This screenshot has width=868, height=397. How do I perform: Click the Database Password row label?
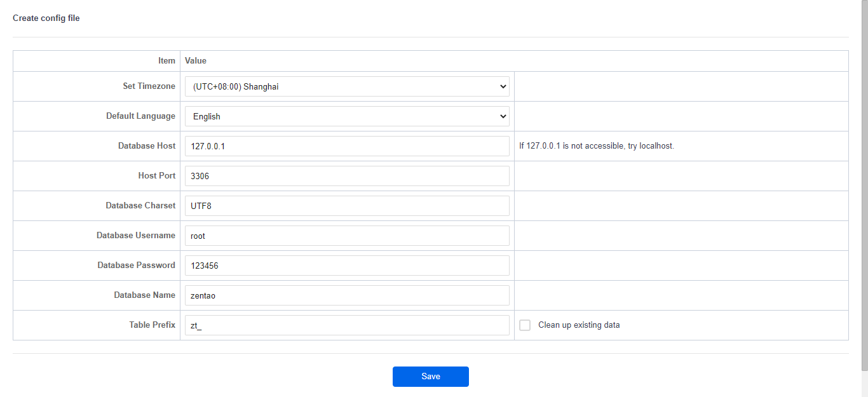(136, 266)
